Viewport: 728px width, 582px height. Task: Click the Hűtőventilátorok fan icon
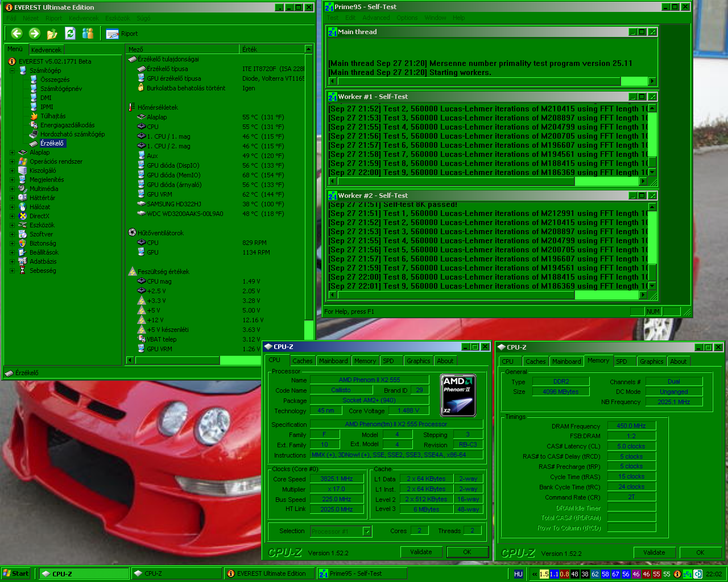point(132,232)
